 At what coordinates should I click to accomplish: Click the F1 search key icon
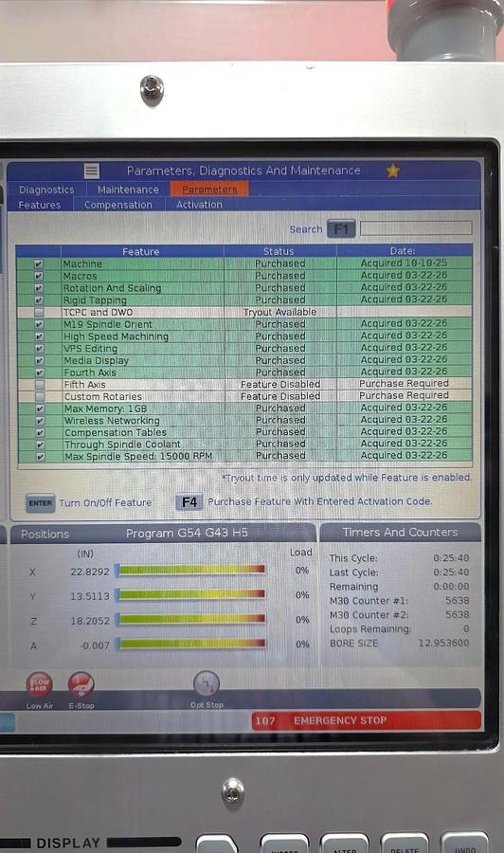point(341,229)
